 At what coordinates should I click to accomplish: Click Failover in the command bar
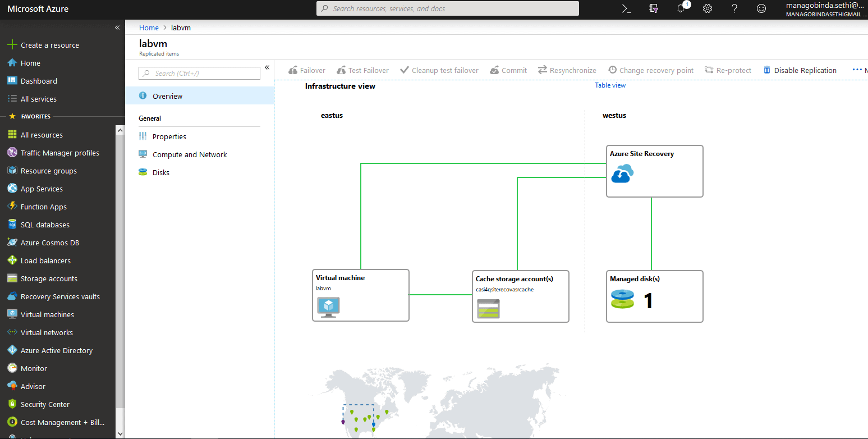point(307,70)
